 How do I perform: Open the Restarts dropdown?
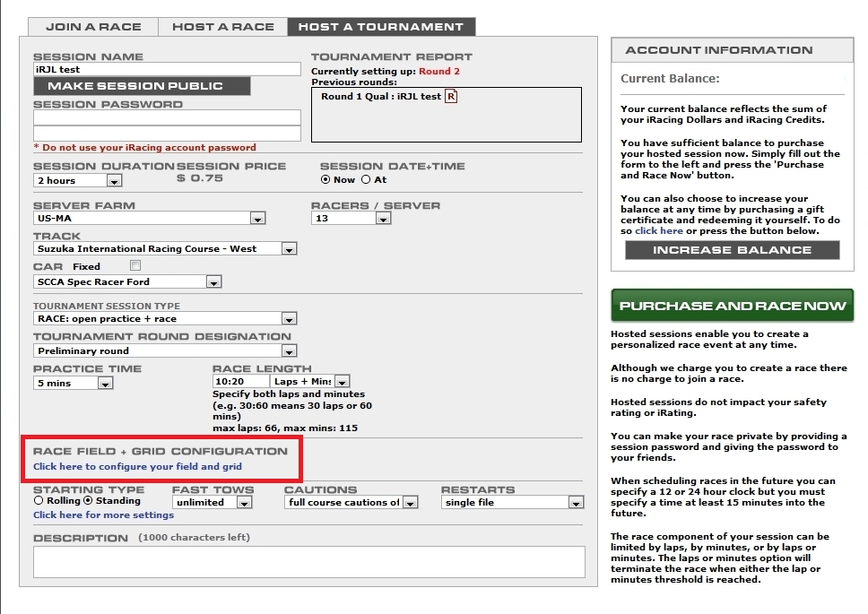coord(512,502)
